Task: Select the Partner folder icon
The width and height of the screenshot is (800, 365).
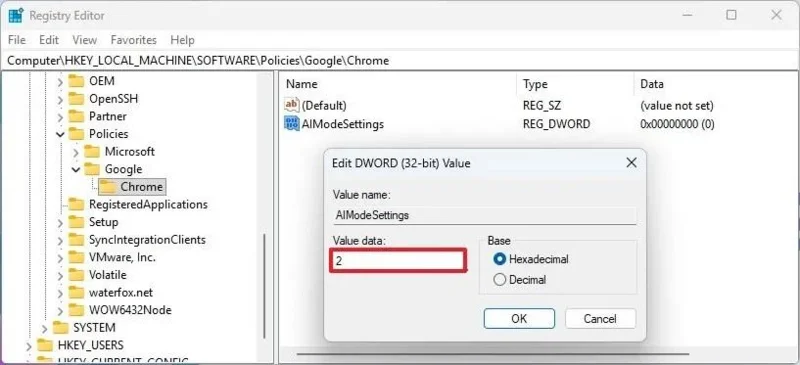Action: pyautogui.click(x=76, y=116)
